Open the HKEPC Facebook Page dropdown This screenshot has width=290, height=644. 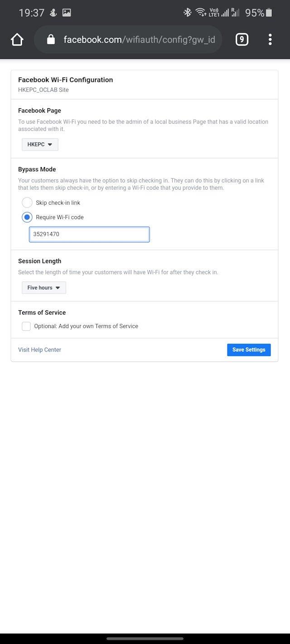click(x=40, y=144)
